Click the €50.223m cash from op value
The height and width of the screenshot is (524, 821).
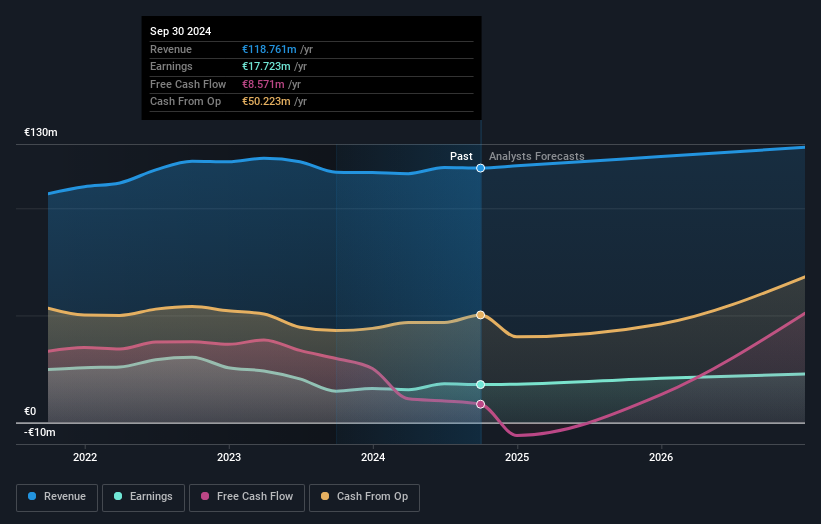point(266,102)
